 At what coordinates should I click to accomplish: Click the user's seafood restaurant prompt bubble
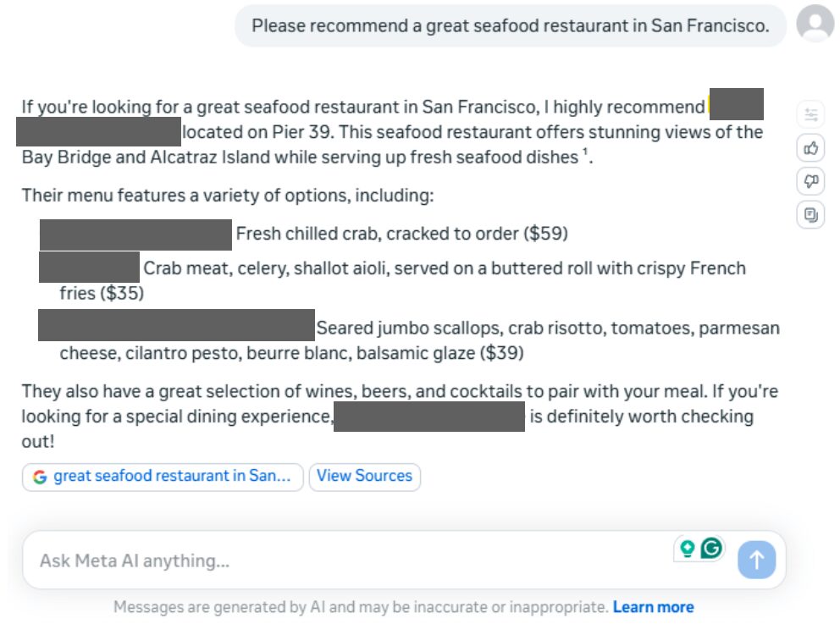510,25
